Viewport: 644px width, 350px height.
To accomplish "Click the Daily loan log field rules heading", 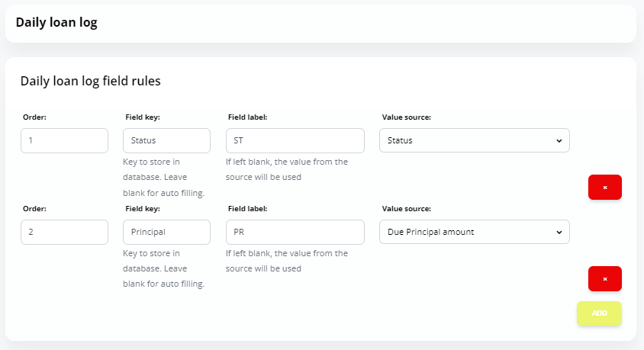I will pyautogui.click(x=90, y=81).
